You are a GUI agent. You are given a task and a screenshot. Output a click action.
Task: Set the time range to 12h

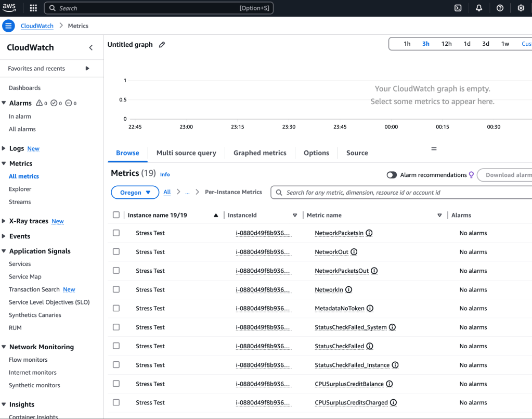(x=446, y=44)
